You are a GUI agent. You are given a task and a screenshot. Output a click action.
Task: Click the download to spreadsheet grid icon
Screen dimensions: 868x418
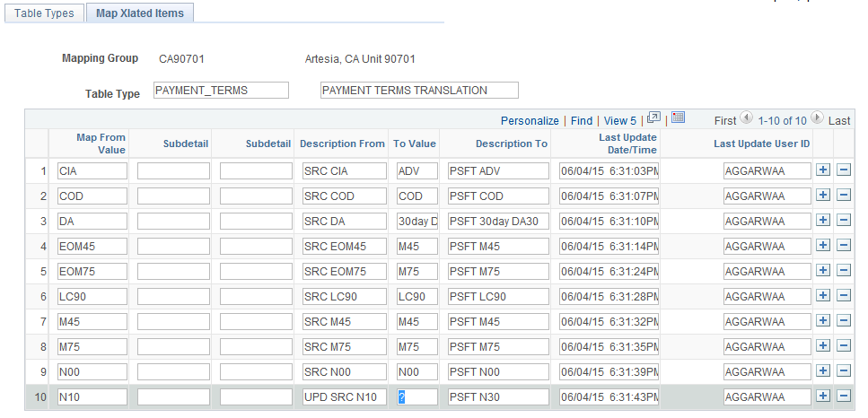tap(678, 118)
